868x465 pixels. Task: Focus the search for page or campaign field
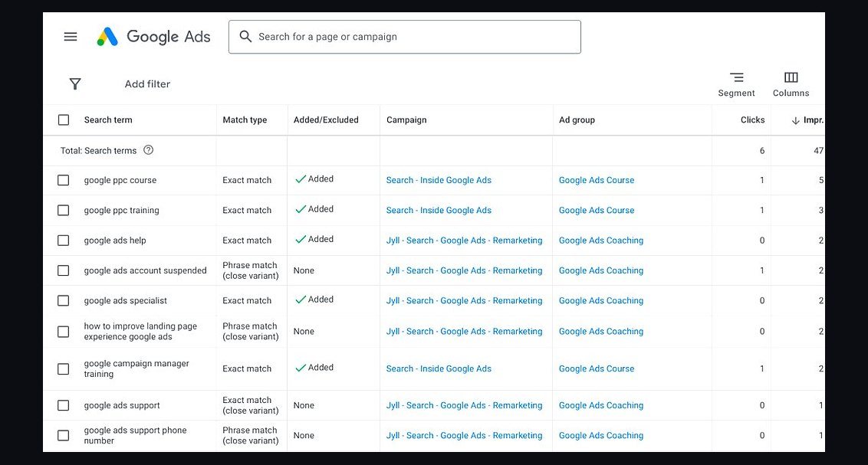point(405,37)
